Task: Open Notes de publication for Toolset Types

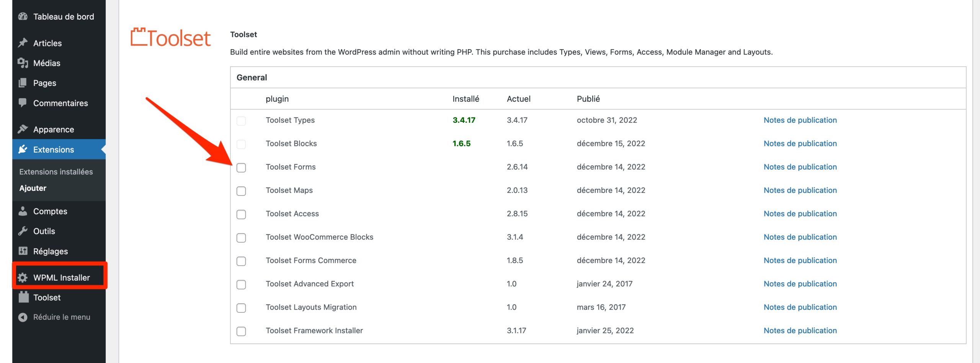Action: [x=800, y=120]
